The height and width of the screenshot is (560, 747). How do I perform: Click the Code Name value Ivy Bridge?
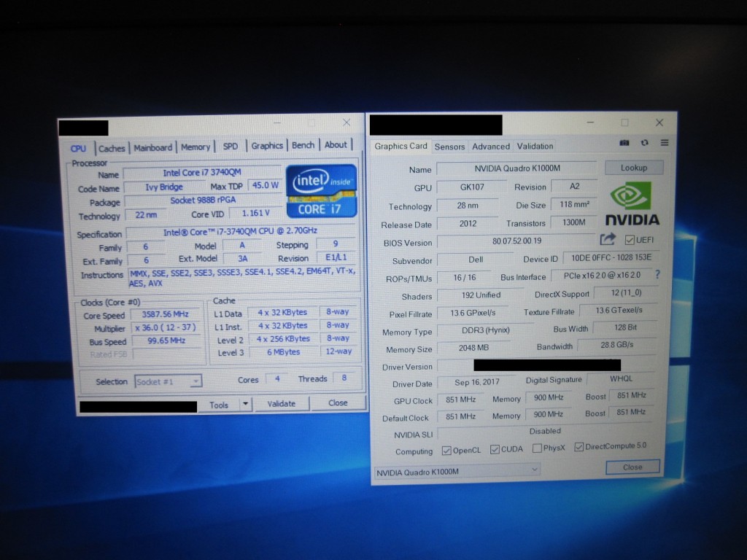point(164,187)
